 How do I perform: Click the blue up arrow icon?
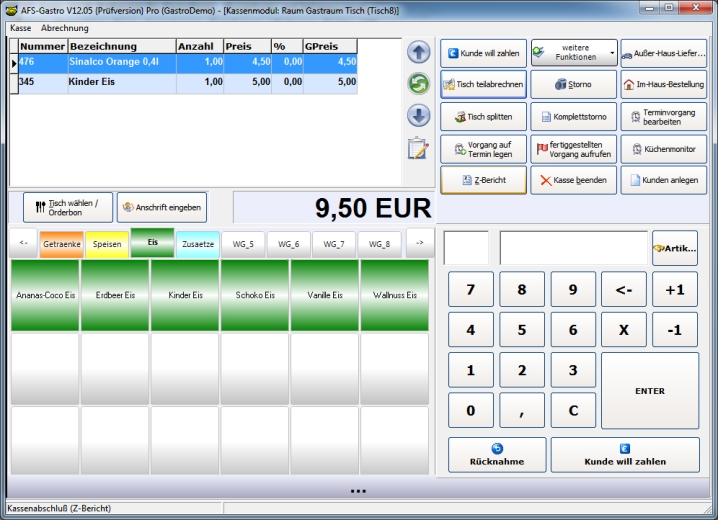[418, 53]
